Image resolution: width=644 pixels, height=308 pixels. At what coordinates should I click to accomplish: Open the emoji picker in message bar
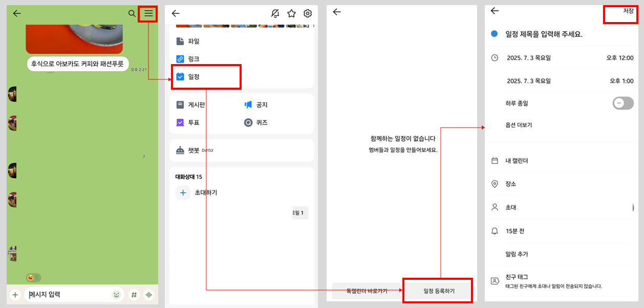coord(116,295)
